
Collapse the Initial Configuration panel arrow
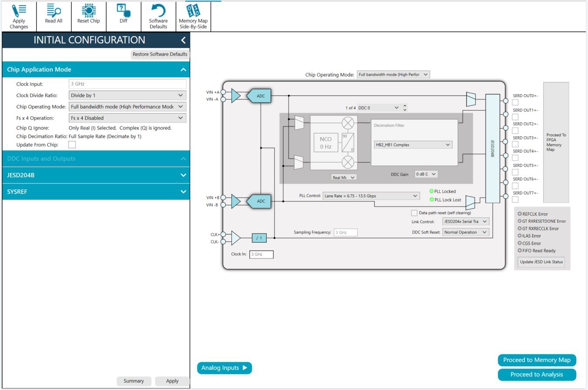pyautogui.click(x=183, y=40)
